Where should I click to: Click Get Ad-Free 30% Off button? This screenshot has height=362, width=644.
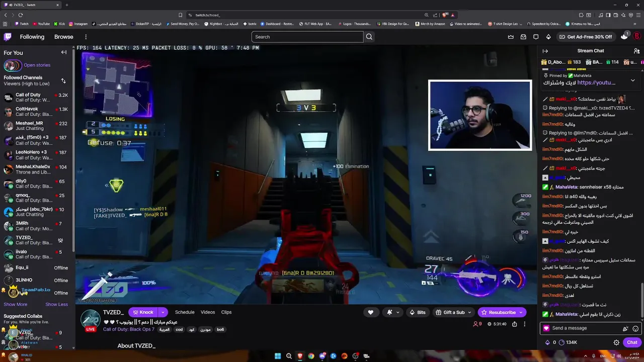tap(585, 37)
